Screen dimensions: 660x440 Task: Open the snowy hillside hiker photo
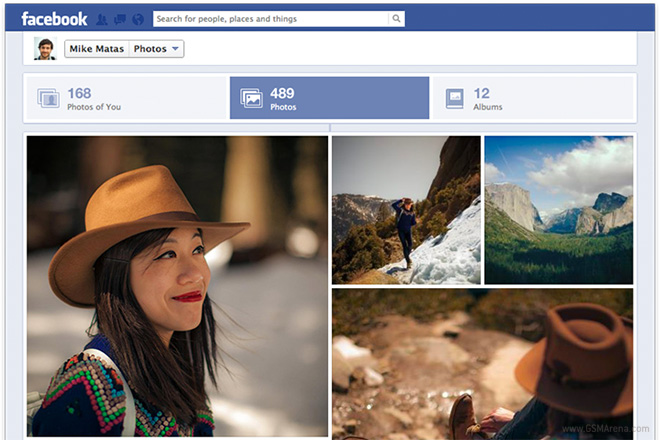(406, 210)
